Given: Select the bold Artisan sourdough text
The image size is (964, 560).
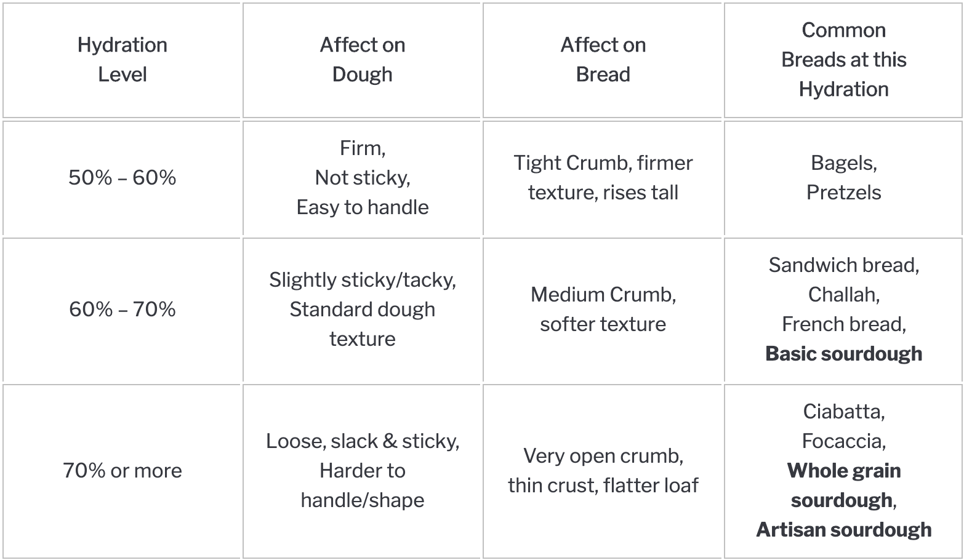Looking at the screenshot, I should [843, 530].
